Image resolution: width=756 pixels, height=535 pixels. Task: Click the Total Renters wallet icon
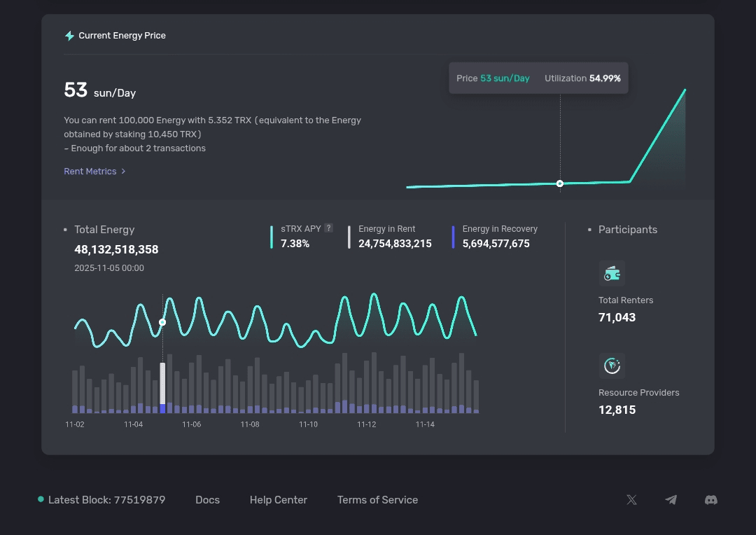(x=612, y=274)
